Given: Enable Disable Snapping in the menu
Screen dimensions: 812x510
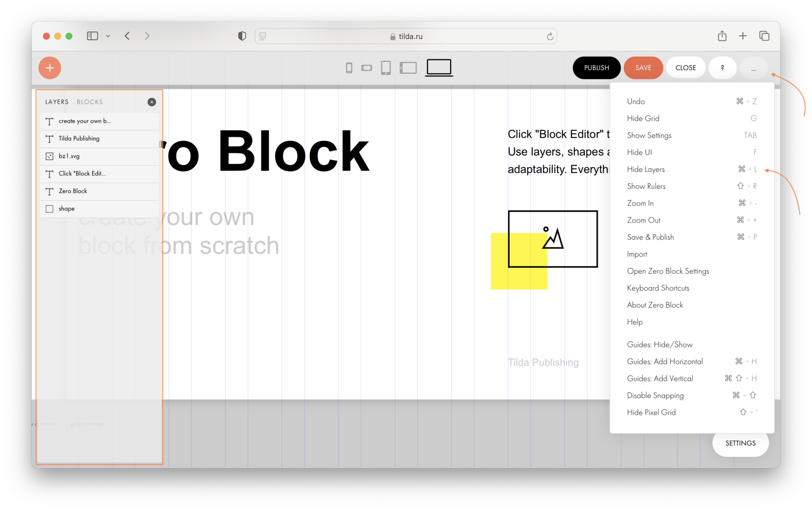Looking at the screenshot, I should (655, 395).
